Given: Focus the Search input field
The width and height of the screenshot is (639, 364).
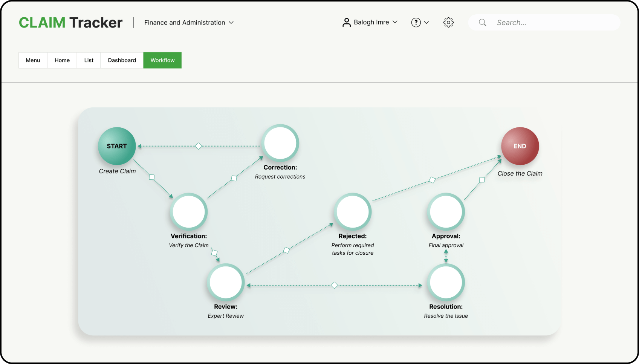Looking at the screenshot, I should click(x=544, y=23).
